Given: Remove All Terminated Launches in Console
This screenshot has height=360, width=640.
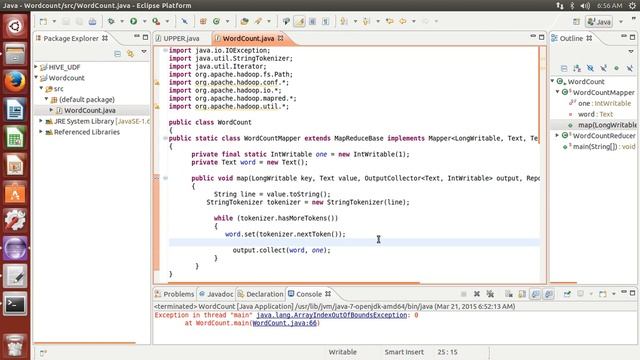Looking at the screenshot, I should [x=490, y=294].
